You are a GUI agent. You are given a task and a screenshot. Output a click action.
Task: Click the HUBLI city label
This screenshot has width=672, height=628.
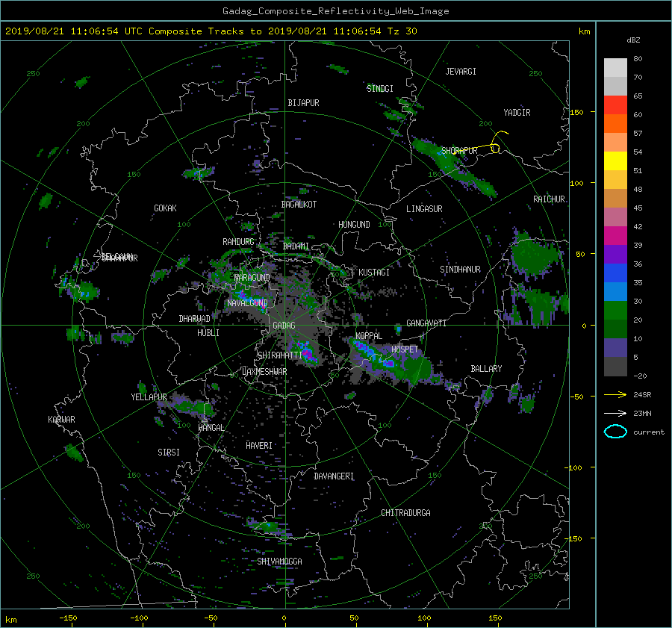point(208,333)
